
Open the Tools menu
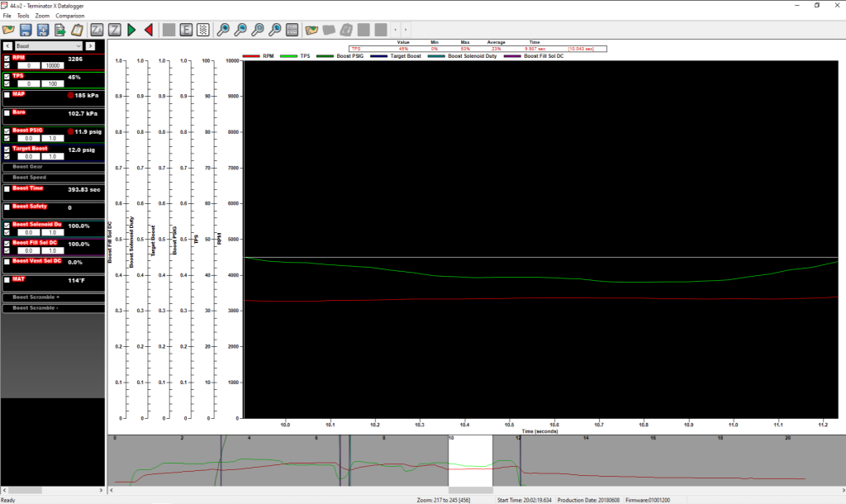coord(22,16)
